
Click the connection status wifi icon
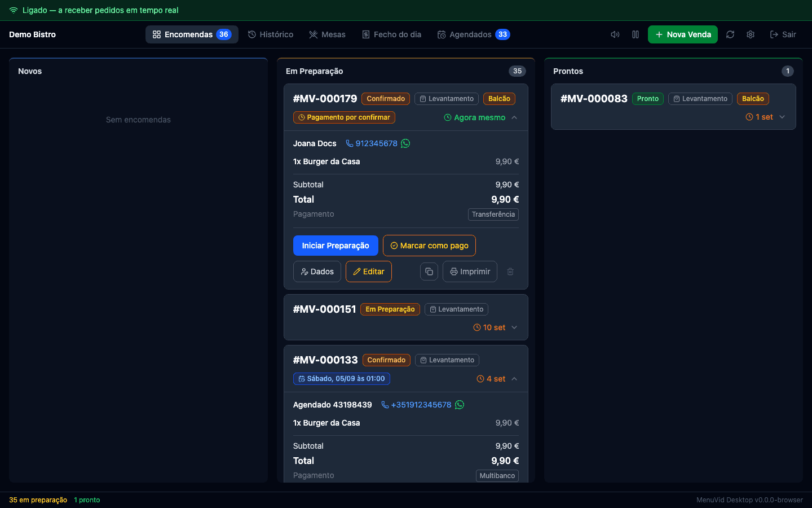(x=14, y=10)
